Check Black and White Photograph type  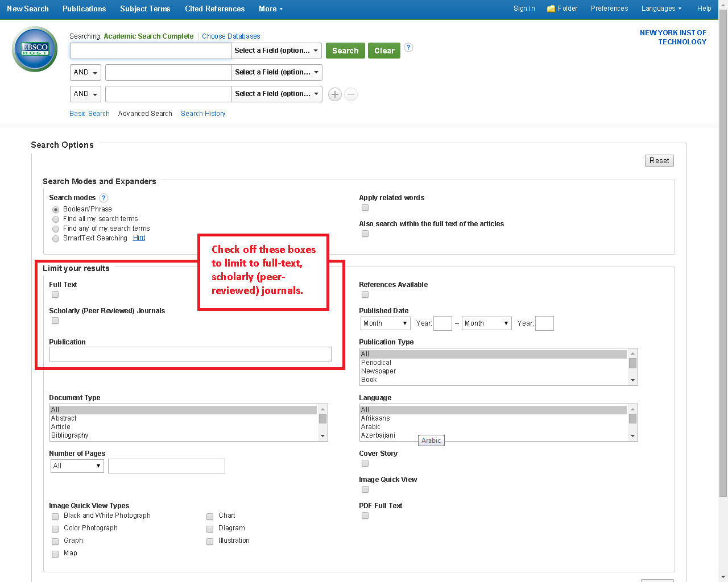coord(55,517)
